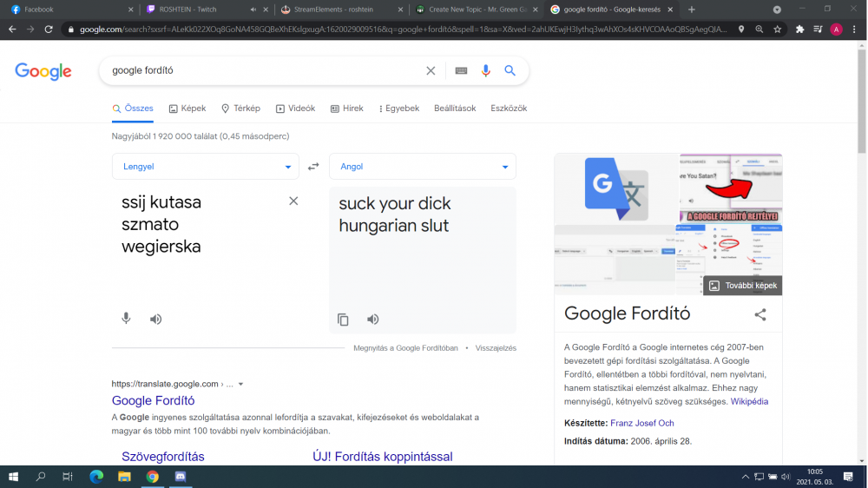Play audio of the source text
The height and width of the screenshot is (488, 868).
point(155,319)
